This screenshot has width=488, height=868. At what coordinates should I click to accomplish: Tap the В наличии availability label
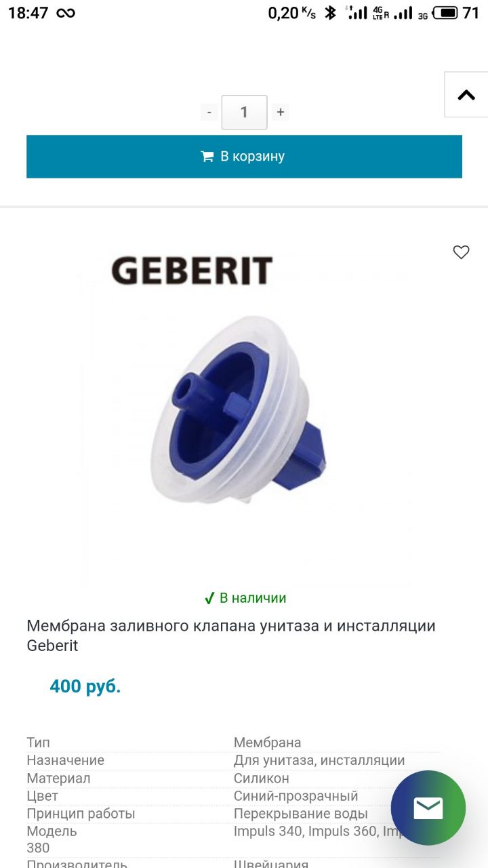245,598
